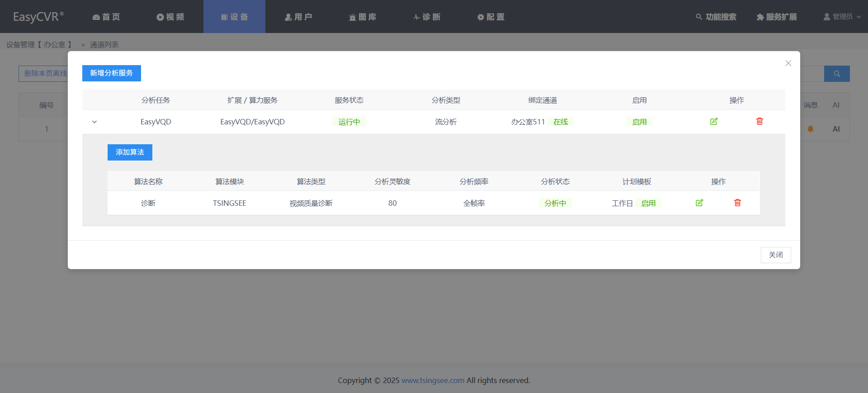The width and height of the screenshot is (868, 393).
Task: Click the 在线 channel status tag
Action: (561, 122)
